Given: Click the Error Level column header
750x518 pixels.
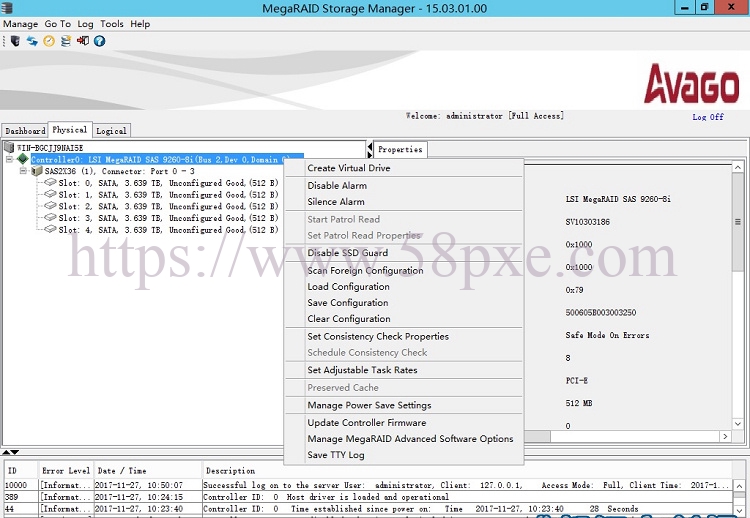Looking at the screenshot, I should point(66,471).
